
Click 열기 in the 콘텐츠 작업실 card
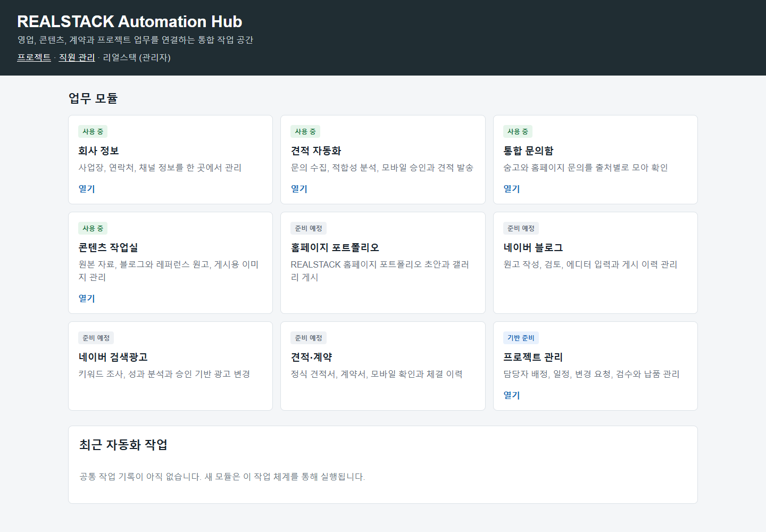click(87, 298)
